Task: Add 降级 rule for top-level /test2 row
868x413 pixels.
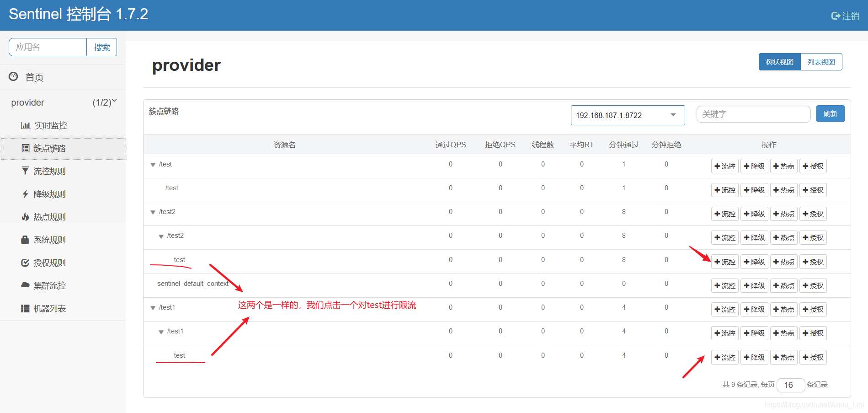Action: click(754, 214)
